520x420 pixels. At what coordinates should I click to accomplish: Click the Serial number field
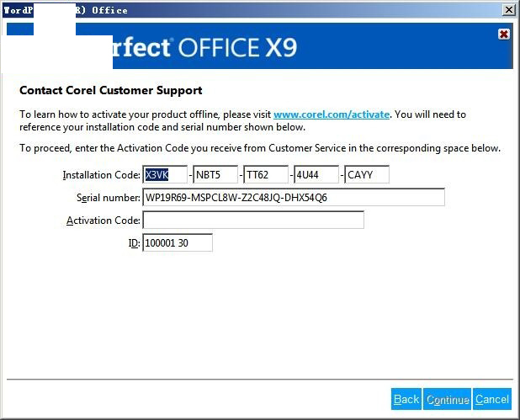[x=294, y=198]
